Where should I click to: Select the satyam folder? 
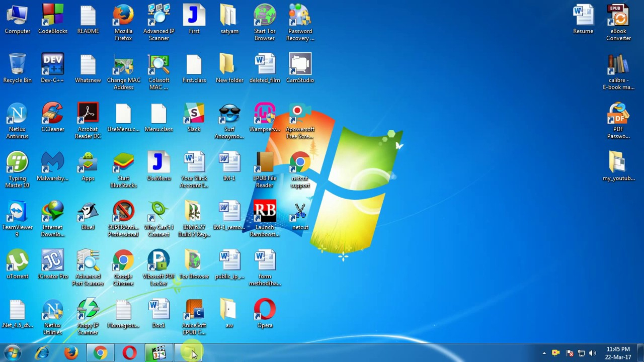[x=229, y=20]
